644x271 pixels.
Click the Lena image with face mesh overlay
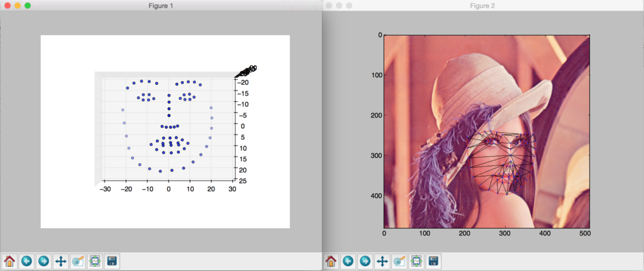coord(487,131)
